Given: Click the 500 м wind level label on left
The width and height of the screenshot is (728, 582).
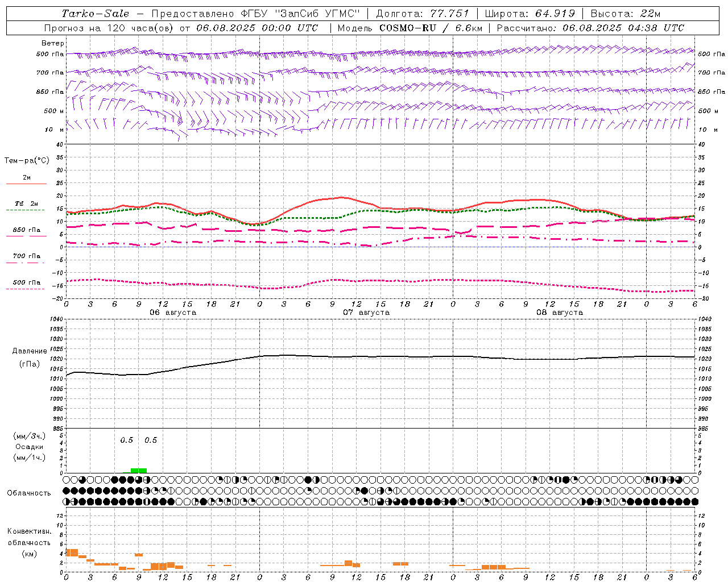Looking at the screenshot, I should pos(54,111).
